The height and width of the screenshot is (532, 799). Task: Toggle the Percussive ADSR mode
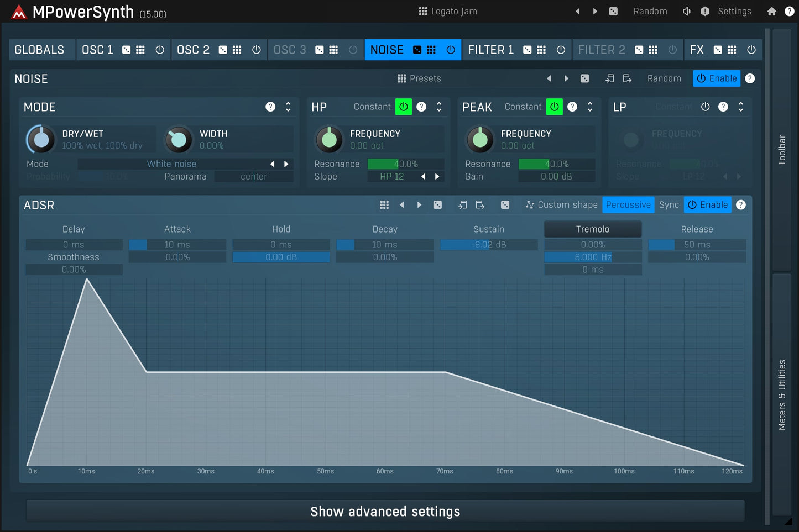628,204
